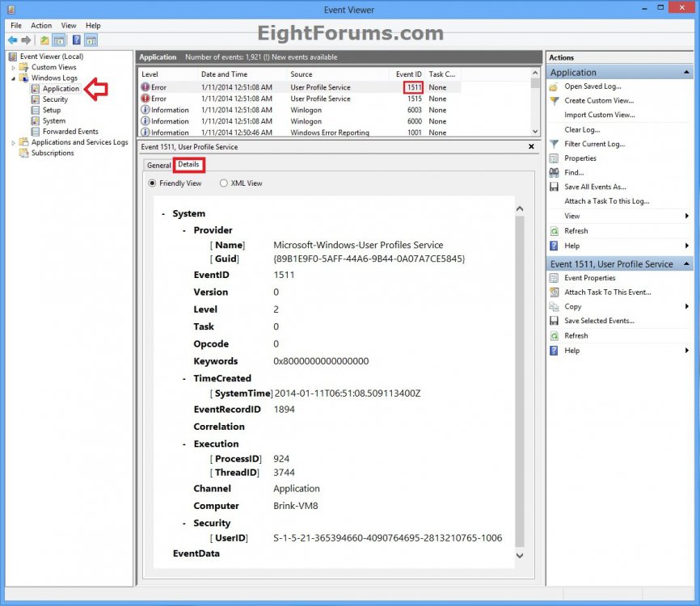Collapse the TimeCreated node in details
The width and height of the screenshot is (700, 606).
click(184, 379)
